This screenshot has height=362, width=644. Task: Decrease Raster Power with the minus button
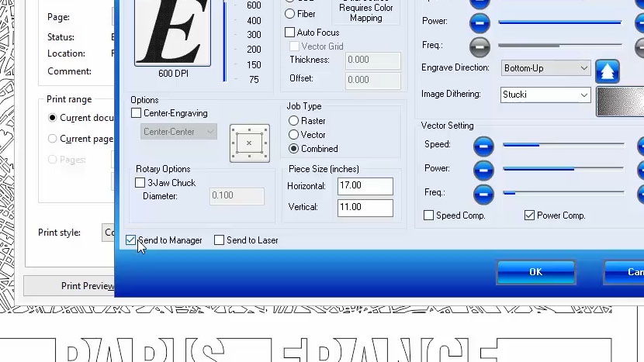click(x=480, y=22)
